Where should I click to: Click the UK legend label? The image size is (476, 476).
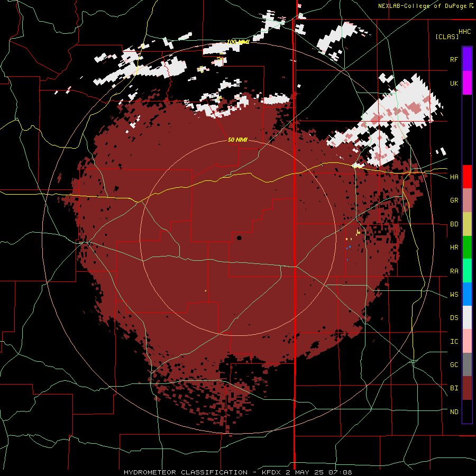click(x=454, y=83)
